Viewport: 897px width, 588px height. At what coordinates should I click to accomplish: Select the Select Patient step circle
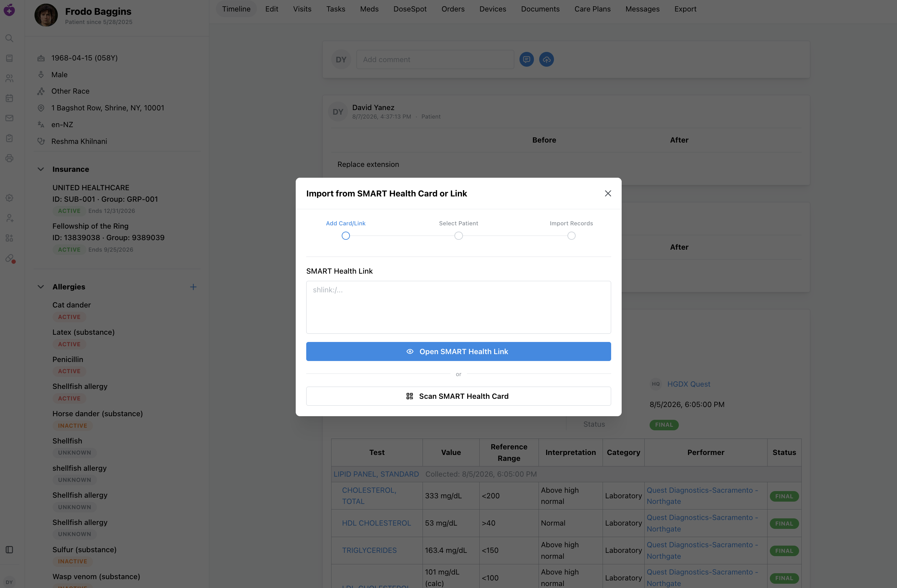pyautogui.click(x=458, y=236)
